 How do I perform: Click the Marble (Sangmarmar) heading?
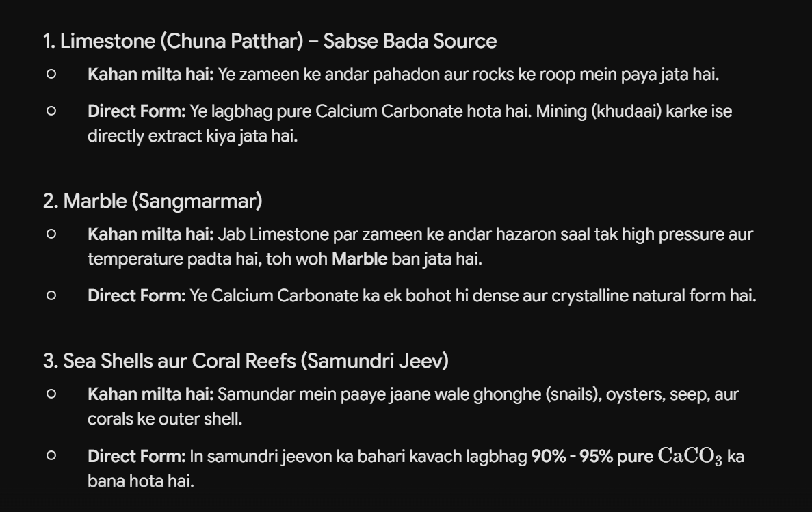tap(153, 202)
